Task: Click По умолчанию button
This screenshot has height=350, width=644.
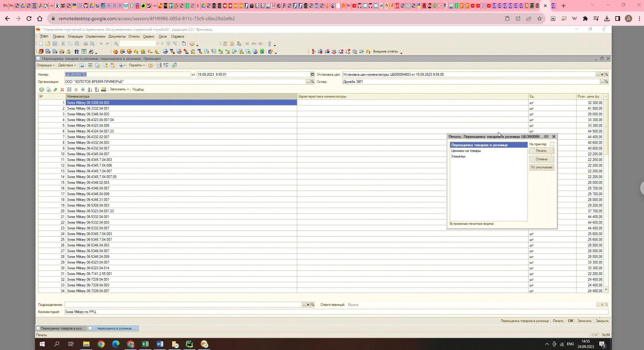Action: pyautogui.click(x=541, y=167)
